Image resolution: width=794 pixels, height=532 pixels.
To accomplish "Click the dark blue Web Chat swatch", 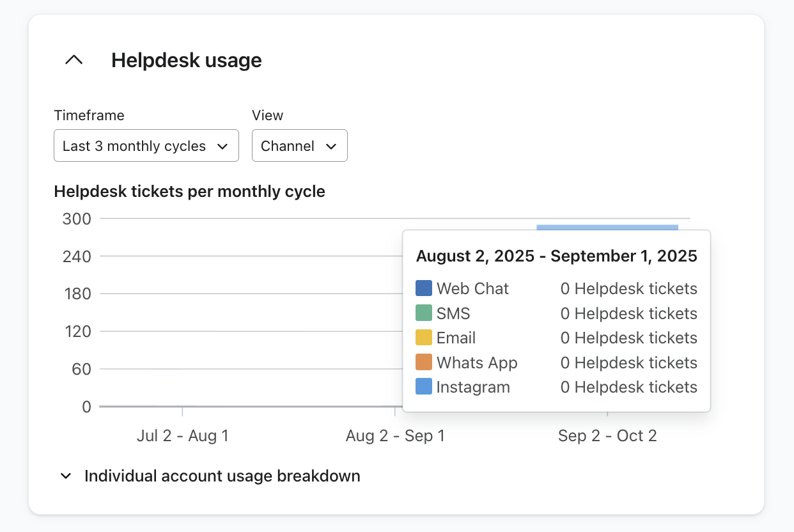I will (423, 288).
